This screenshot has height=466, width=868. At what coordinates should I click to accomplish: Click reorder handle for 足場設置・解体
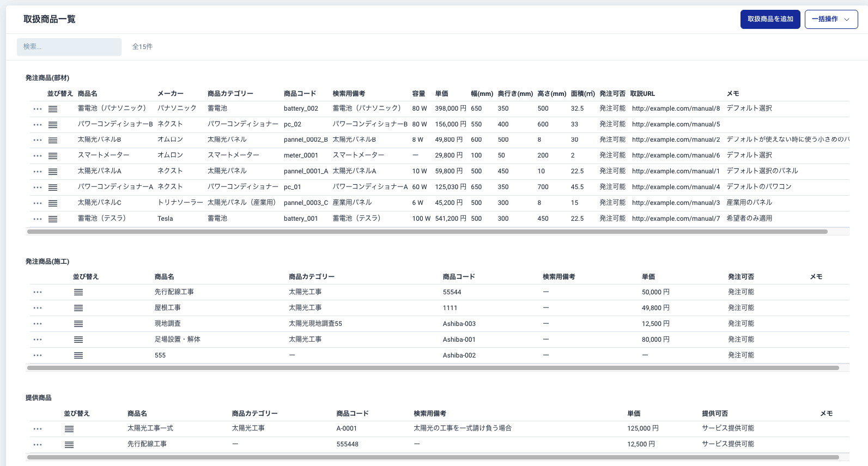click(78, 340)
